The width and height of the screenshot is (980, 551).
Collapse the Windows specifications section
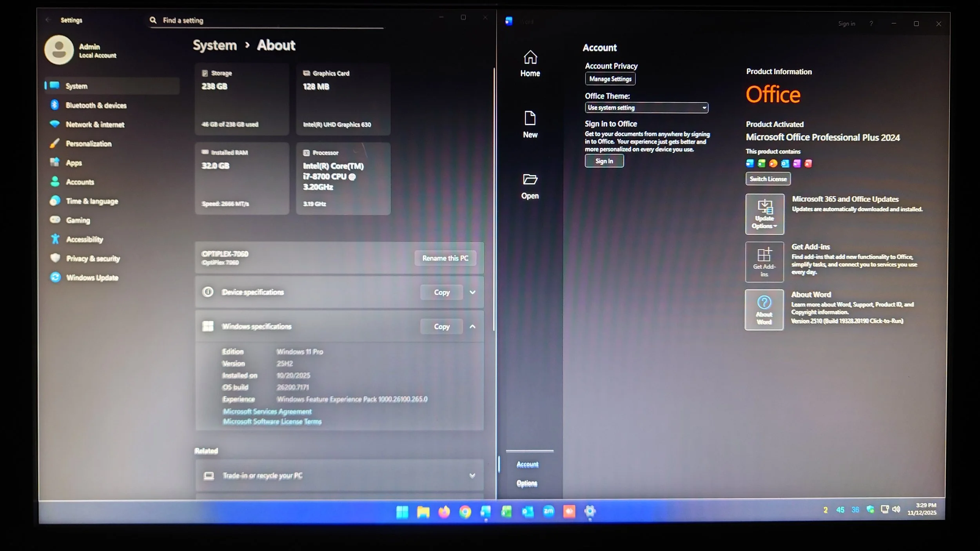(x=472, y=326)
